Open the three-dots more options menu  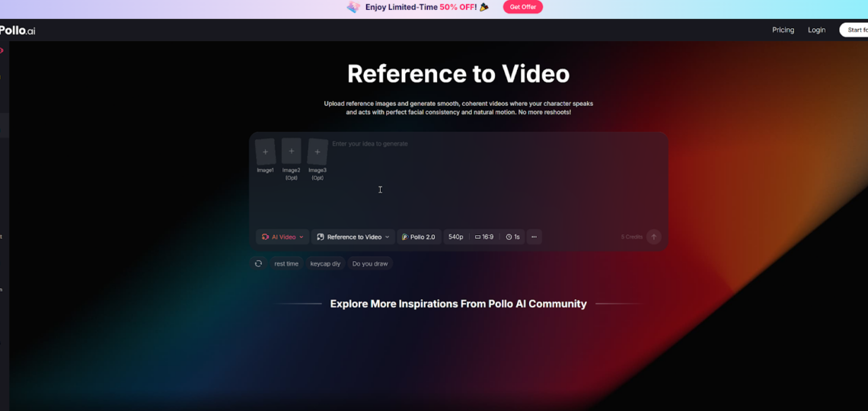coord(534,237)
